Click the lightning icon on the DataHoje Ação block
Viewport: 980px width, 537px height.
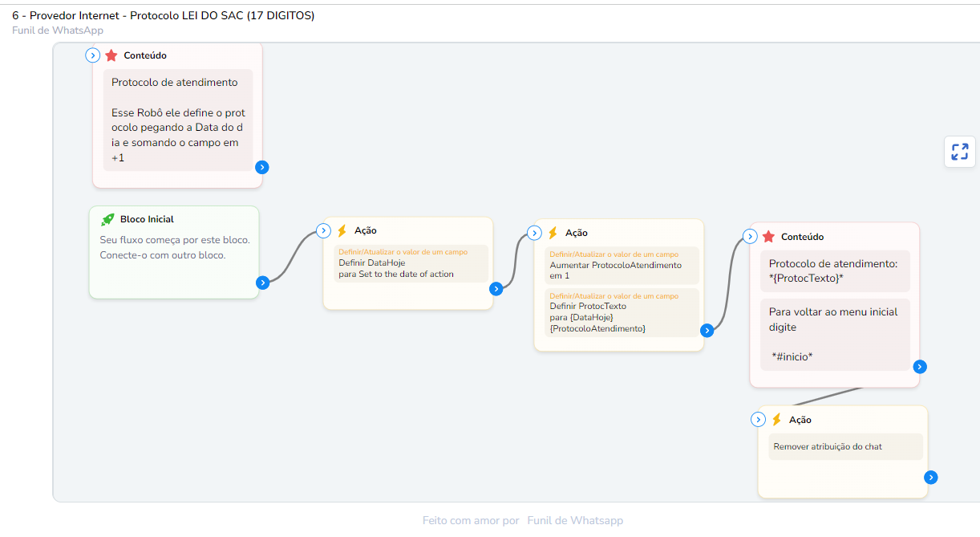click(x=342, y=230)
